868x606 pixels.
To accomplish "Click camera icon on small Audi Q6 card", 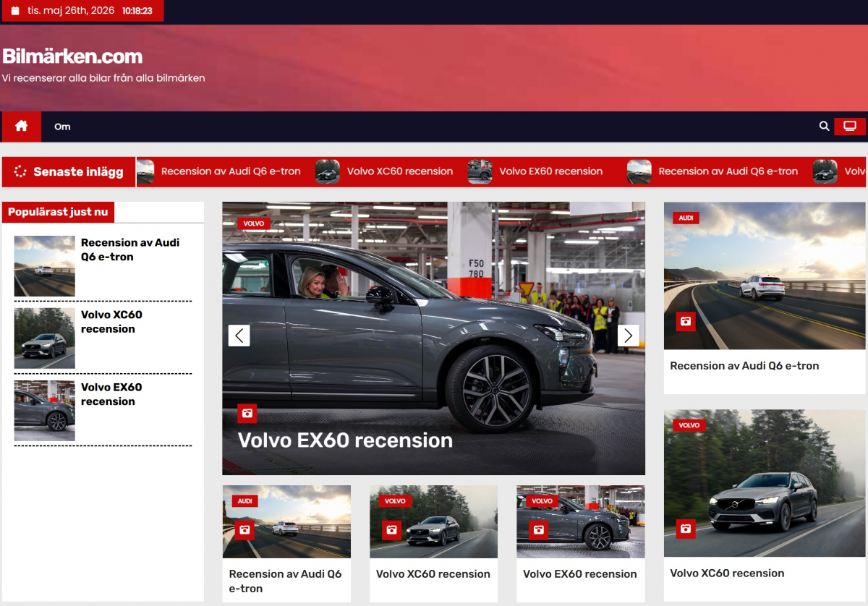I will [x=244, y=530].
